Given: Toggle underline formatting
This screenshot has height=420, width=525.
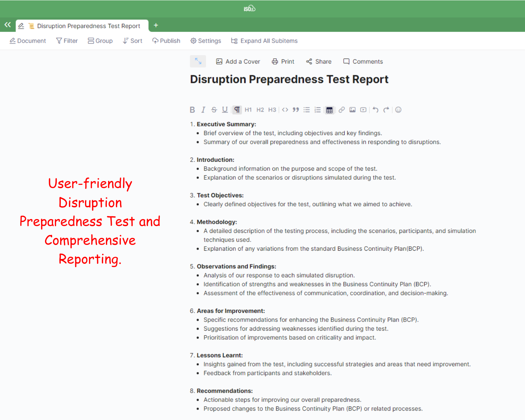Looking at the screenshot, I should click(x=225, y=110).
